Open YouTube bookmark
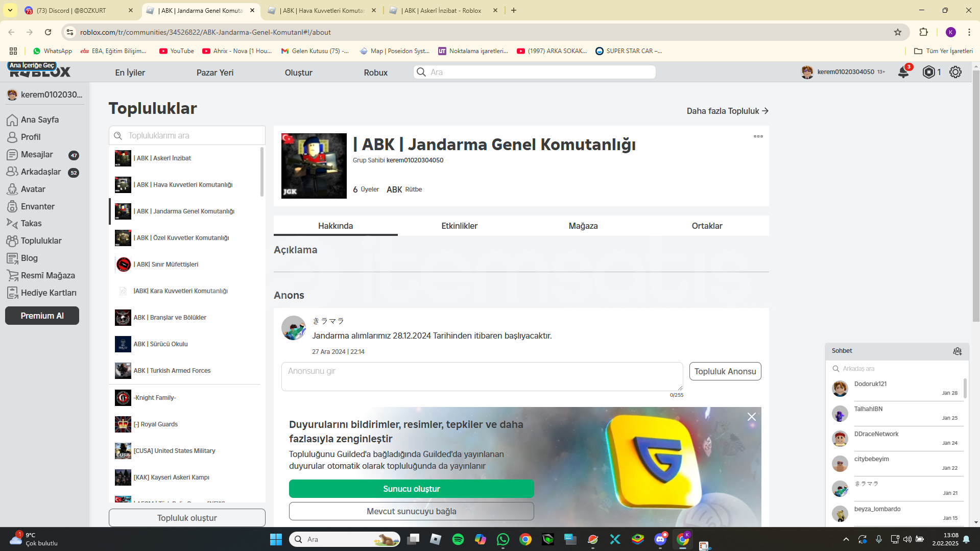Image resolution: width=980 pixels, height=551 pixels. 177,51
